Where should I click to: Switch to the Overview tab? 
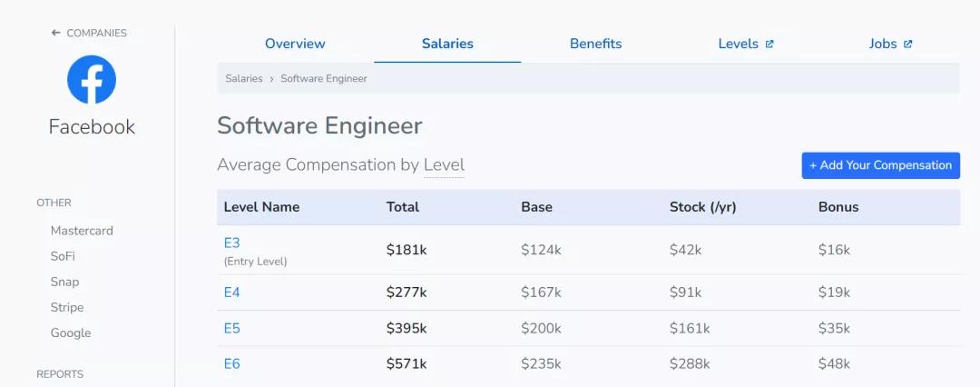[295, 44]
